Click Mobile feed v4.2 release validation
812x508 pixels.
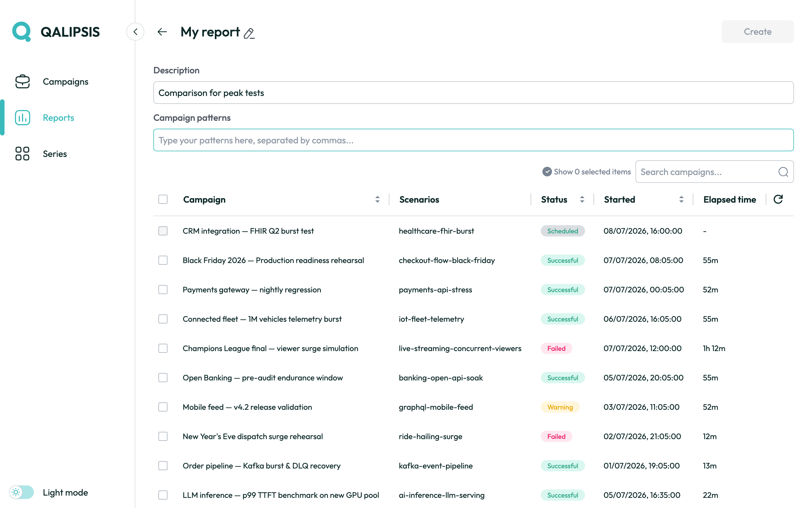point(247,407)
